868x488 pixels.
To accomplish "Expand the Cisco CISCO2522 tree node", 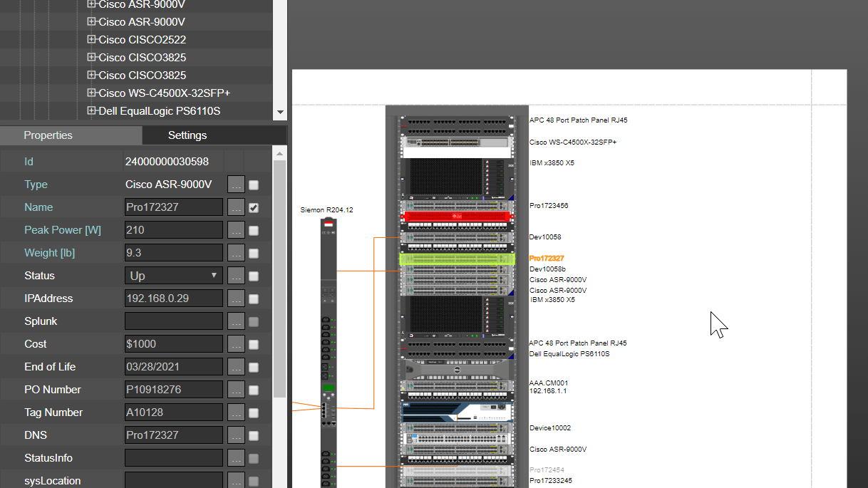I will pos(91,39).
